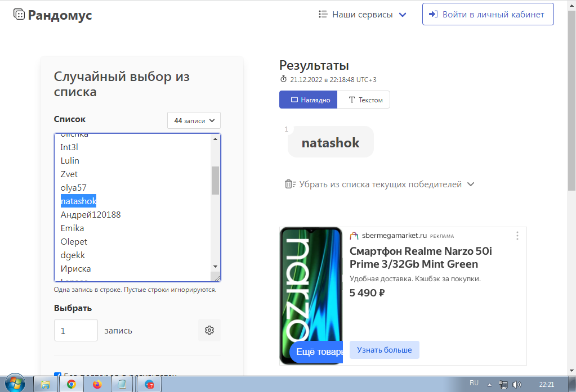576x392 pixels.
Task: Open the ad options three-dot menu
Action: [x=517, y=236]
